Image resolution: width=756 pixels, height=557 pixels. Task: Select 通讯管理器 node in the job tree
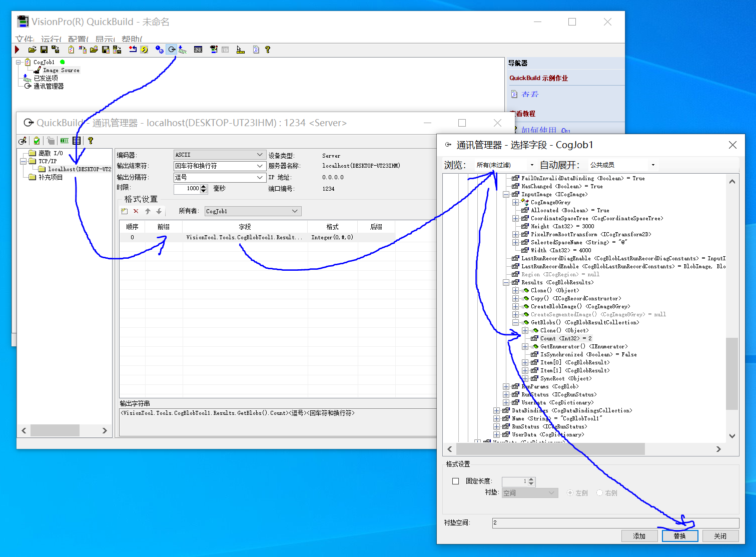coord(49,86)
